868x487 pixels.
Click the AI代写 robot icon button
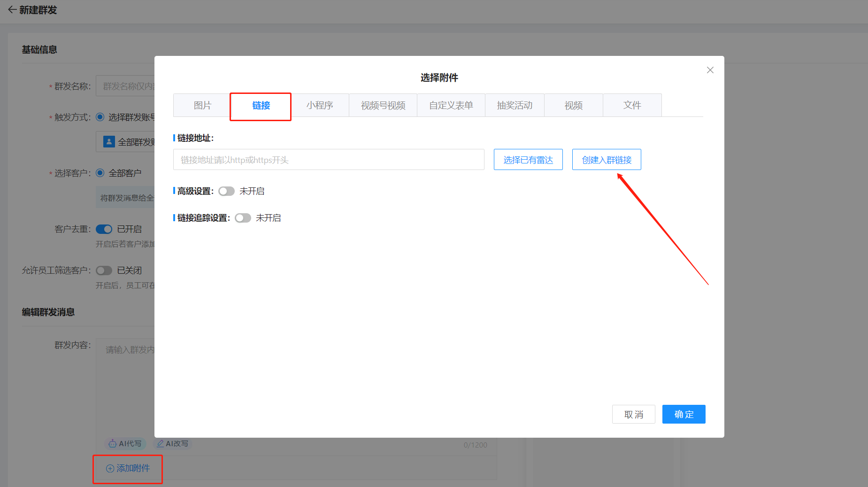pyautogui.click(x=125, y=443)
